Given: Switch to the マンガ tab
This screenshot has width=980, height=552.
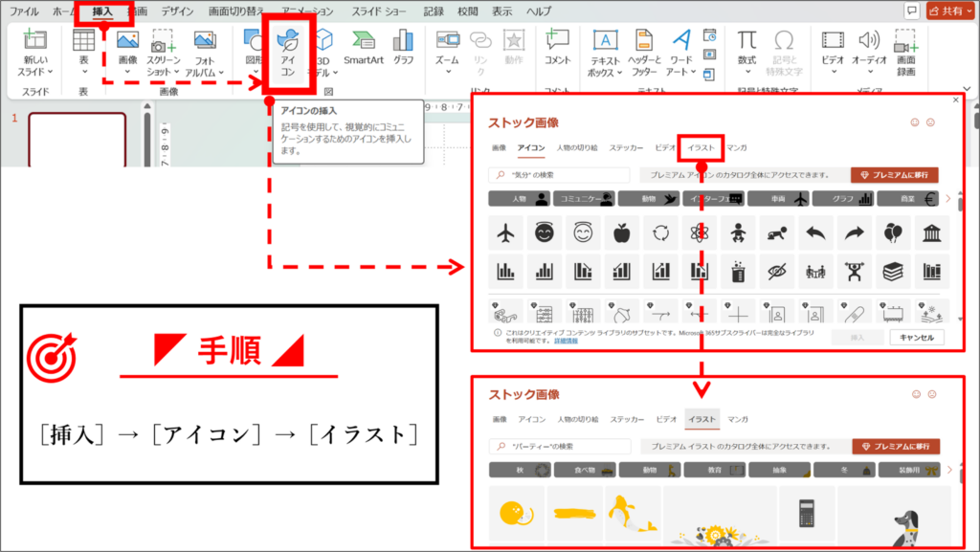Looking at the screenshot, I should [x=737, y=148].
